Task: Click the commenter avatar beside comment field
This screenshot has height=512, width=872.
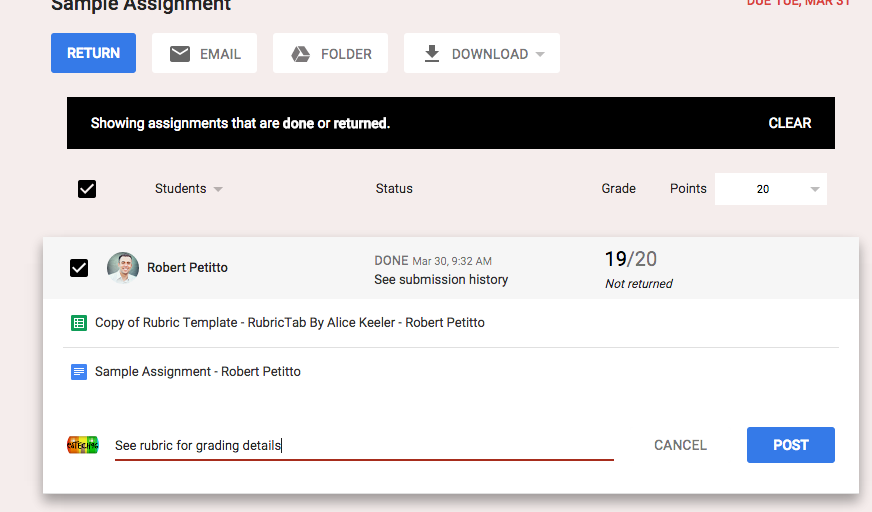Action: [83, 445]
